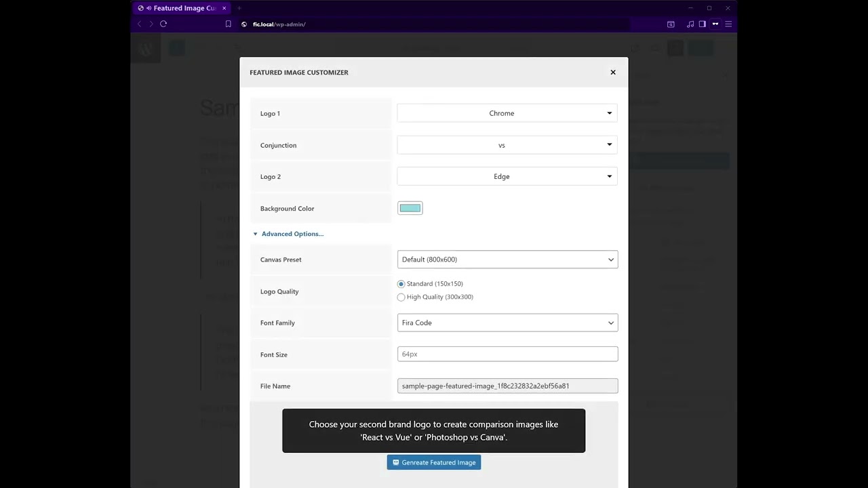The height and width of the screenshot is (488, 868).
Task: Click the Generate Featured Image button
Action: tap(434, 462)
